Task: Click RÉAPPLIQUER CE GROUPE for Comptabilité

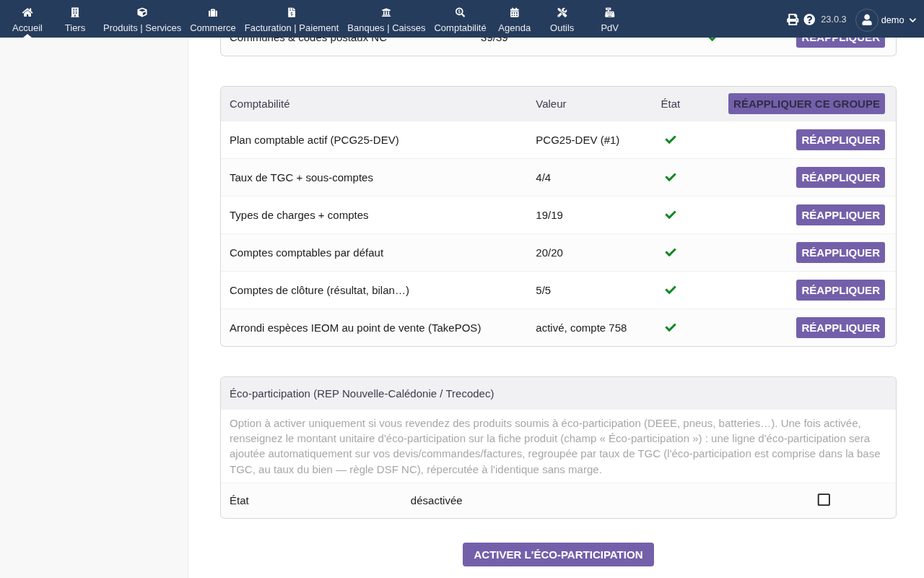Action: click(806, 103)
